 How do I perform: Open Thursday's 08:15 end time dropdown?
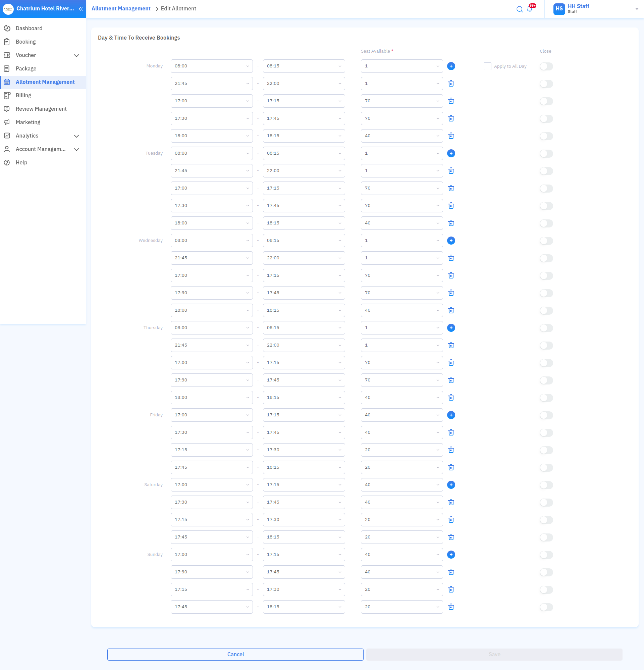(304, 328)
